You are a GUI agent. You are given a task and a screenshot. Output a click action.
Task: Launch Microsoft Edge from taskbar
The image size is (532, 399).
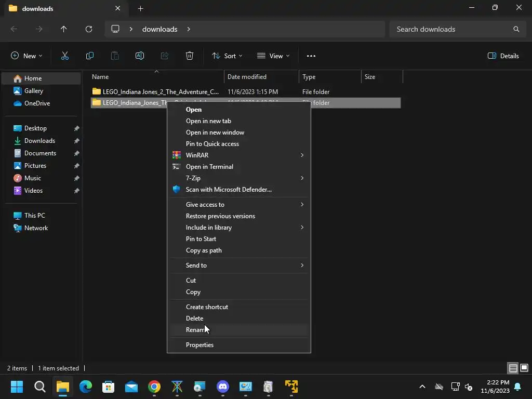[86, 387]
